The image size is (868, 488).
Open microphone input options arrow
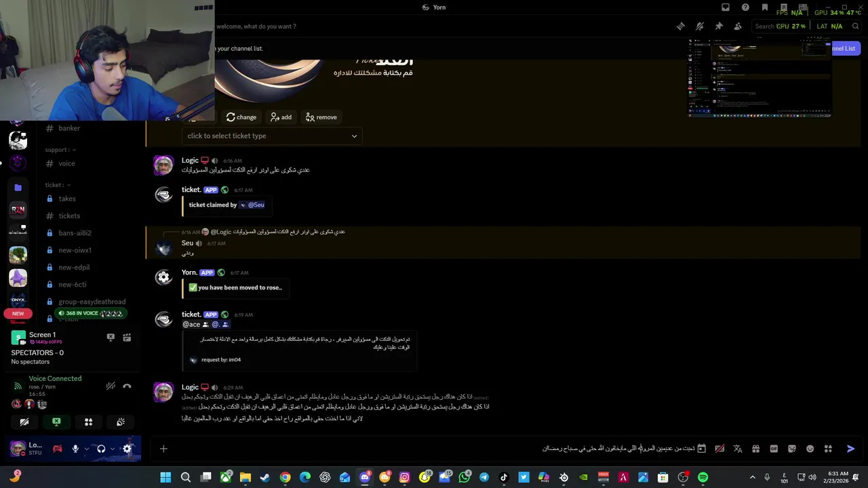[x=86, y=449]
